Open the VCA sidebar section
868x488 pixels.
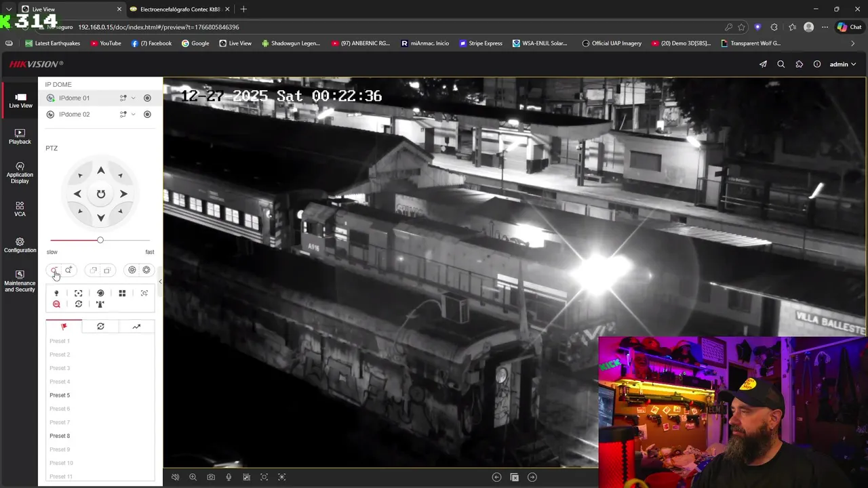pos(20,209)
